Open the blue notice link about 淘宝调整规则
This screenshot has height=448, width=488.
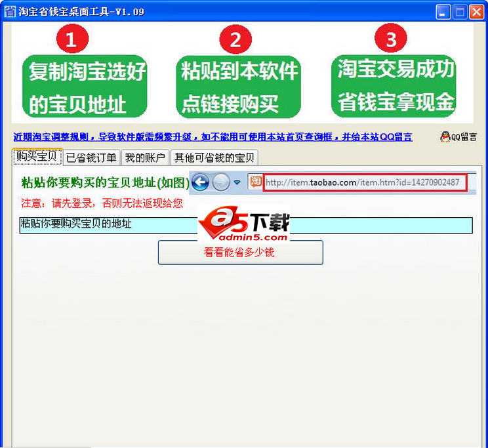pyautogui.click(x=213, y=136)
